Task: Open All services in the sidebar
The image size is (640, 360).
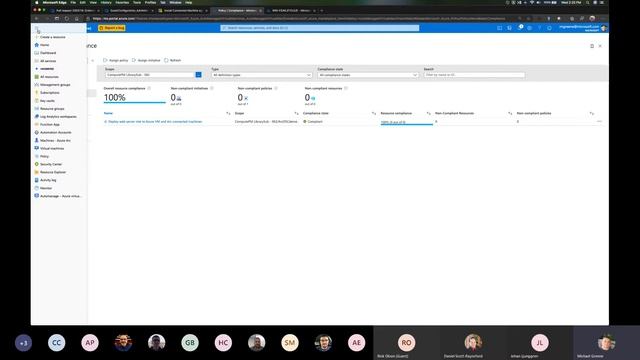Action: [x=48, y=61]
